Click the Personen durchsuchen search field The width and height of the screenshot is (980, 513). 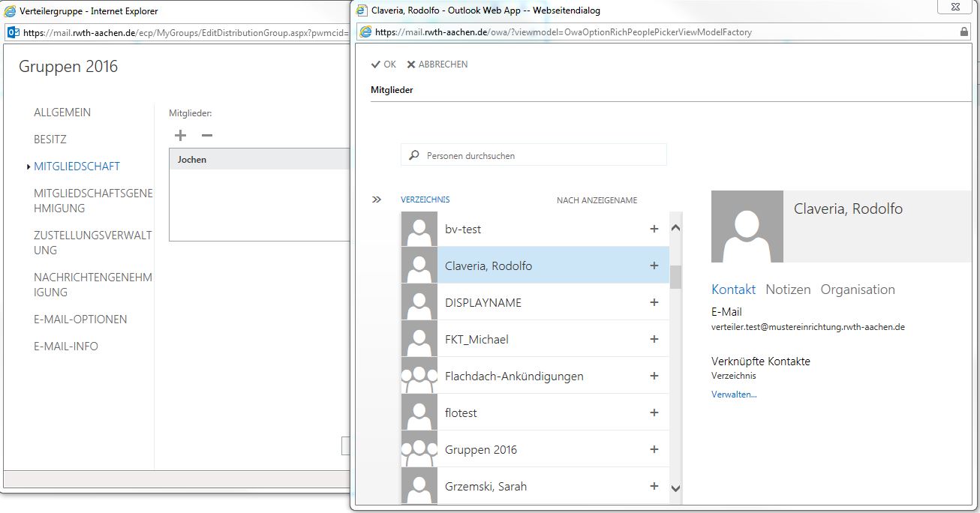[x=540, y=155]
